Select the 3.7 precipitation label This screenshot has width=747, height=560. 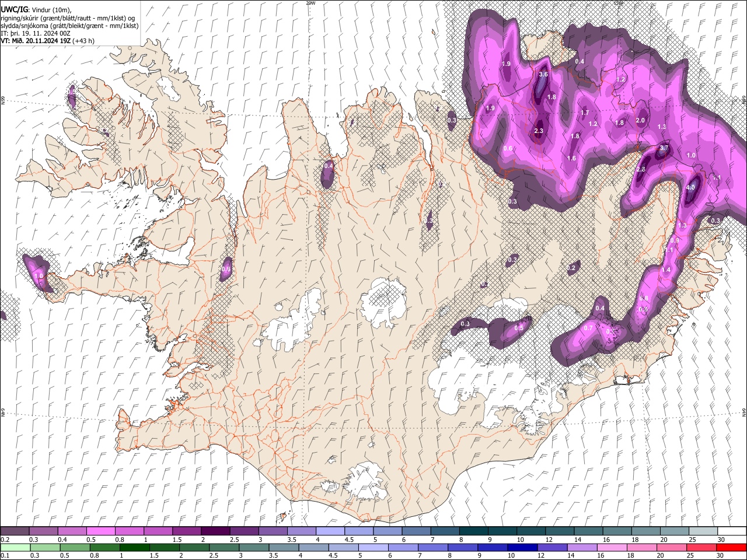[664, 149]
